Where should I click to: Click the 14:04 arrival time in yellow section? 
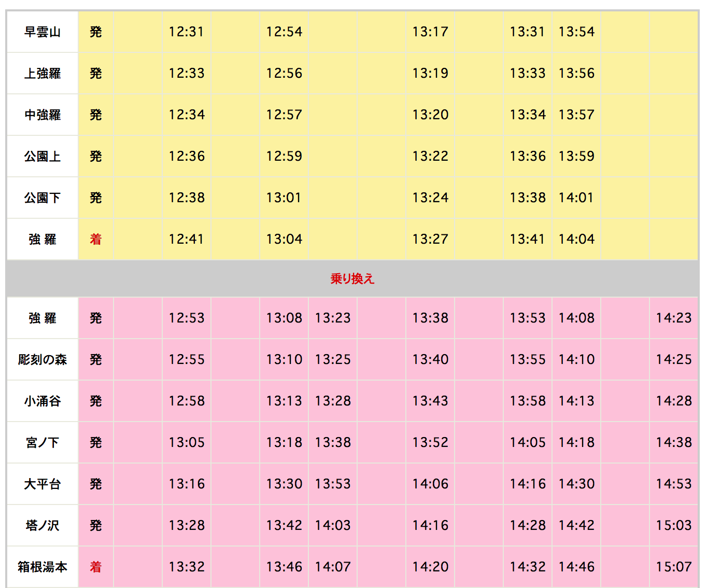click(x=576, y=239)
